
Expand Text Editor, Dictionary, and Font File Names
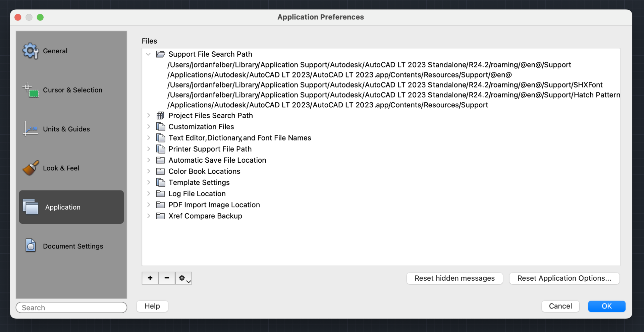tap(149, 138)
